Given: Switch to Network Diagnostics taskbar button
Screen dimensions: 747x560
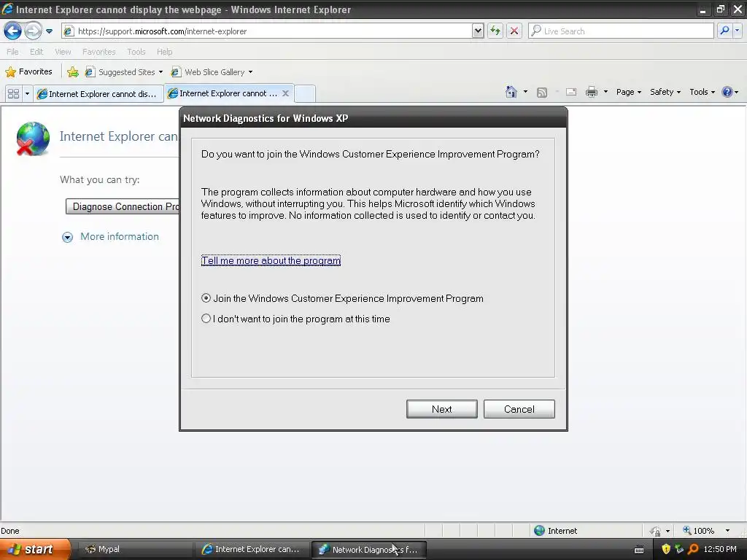Looking at the screenshot, I should click(x=368, y=549).
